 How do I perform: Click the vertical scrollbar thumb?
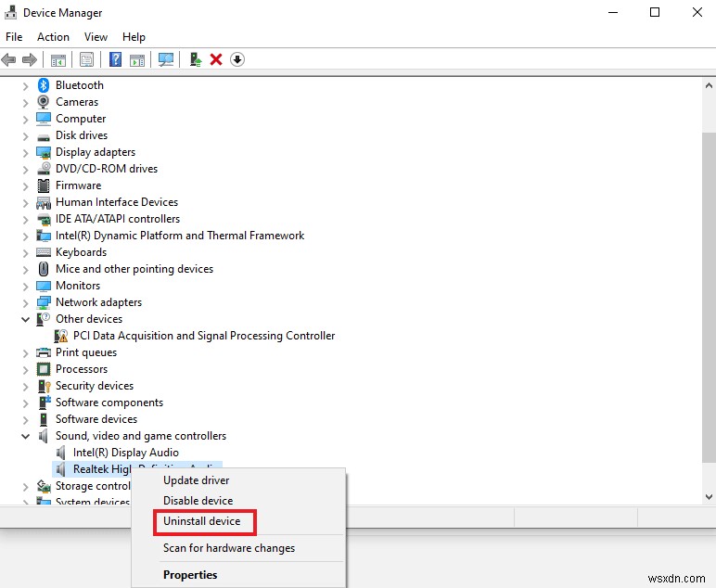[x=709, y=298]
